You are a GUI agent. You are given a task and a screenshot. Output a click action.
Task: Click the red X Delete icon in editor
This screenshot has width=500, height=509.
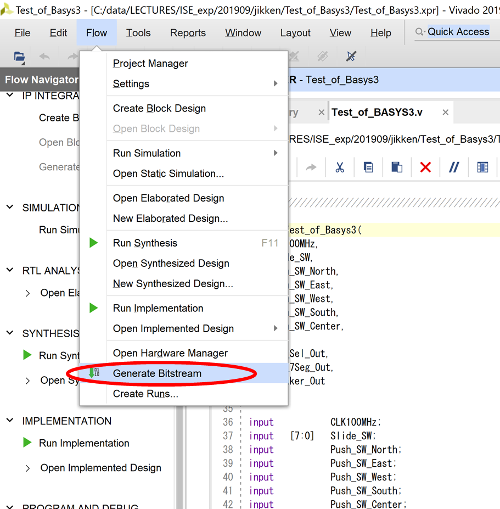[x=425, y=167]
